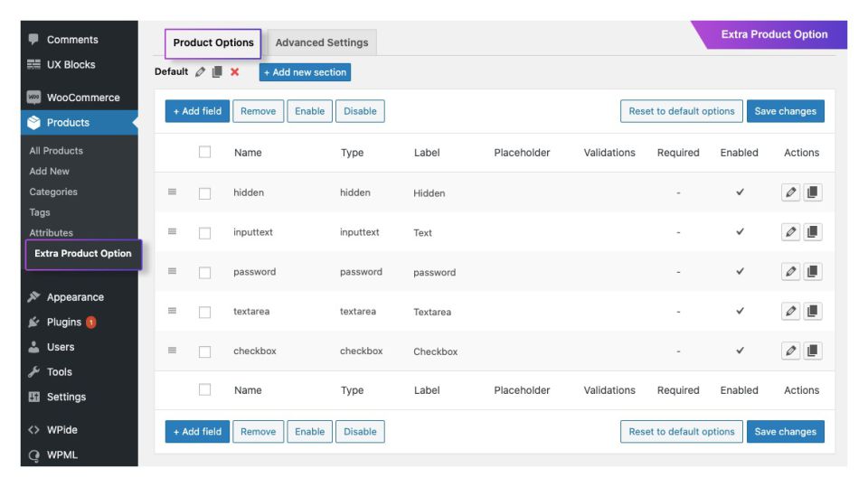Viewport: 868px width, 487px height.
Task: Switch to the Advanced Settings tab
Action: (x=321, y=42)
